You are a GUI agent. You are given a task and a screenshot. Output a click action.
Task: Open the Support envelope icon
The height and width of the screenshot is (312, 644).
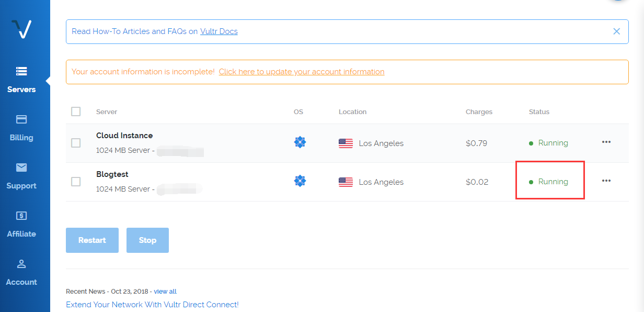tap(21, 168)
